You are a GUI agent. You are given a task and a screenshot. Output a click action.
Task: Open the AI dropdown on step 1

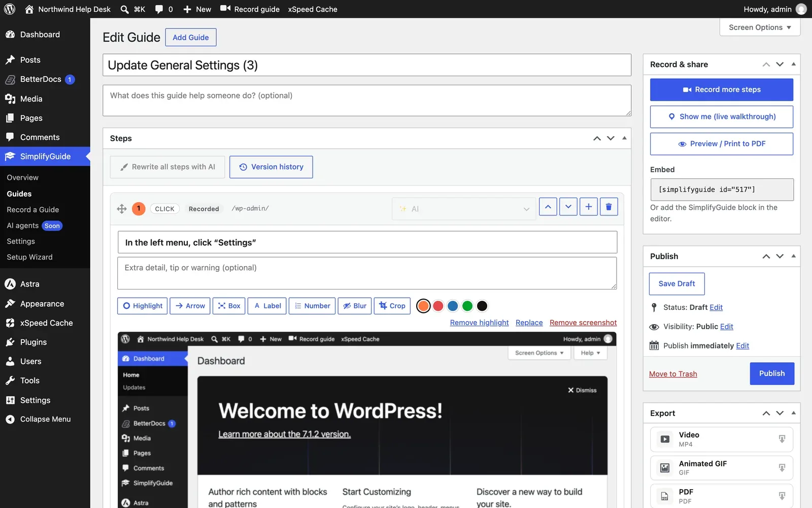(464, 209)
